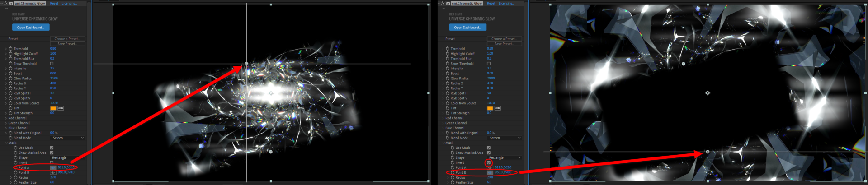Click Reset link in the left panel header
868x185 pixels.
(54, 3)
